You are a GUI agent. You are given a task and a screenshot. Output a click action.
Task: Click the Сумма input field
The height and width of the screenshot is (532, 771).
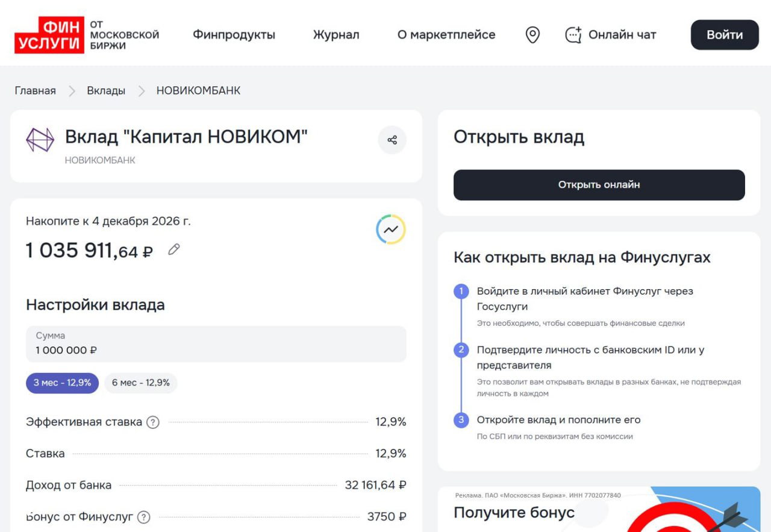click(x=216, y=344)
